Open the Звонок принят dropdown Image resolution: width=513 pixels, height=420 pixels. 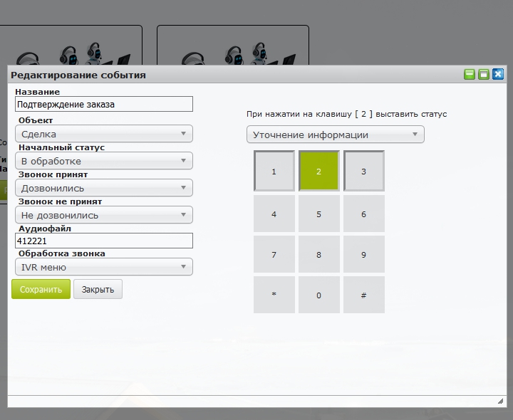point(104,188)
